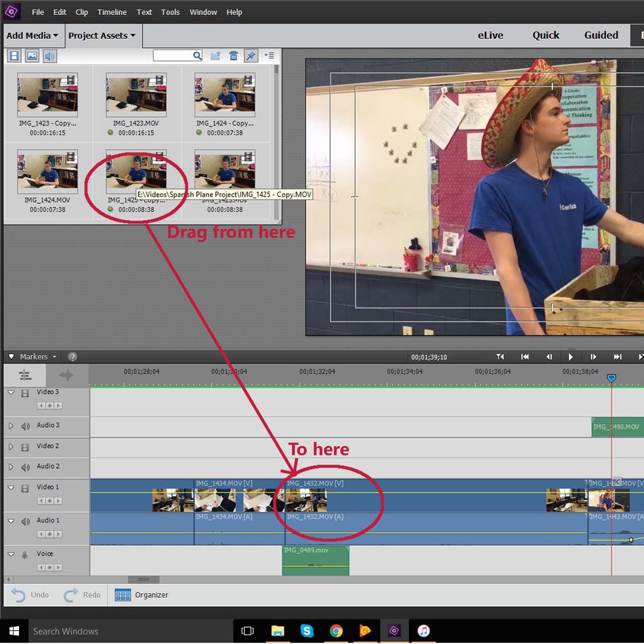Image resolution: width=644 pixels, height=644 pixels.
Task: Click the pin icon in assets panel
Action: click(250, 56)
